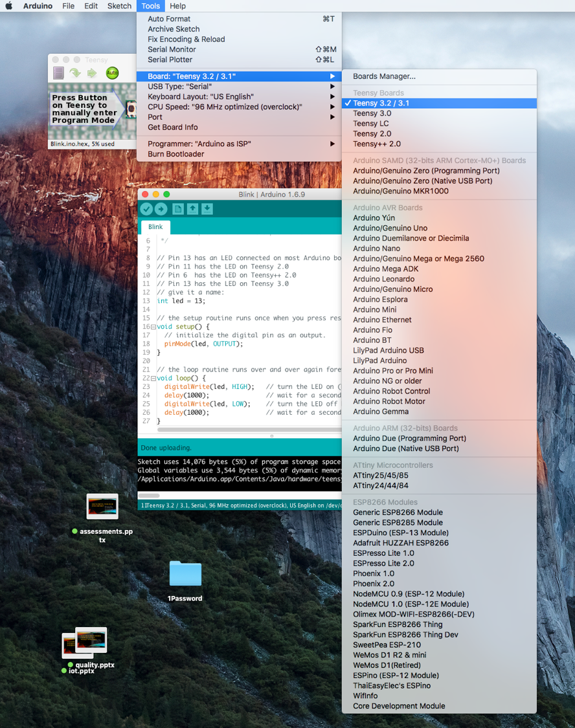This screenshot has width=575, height=728.
Task: Open Boards Manager...
Action: (440, 76)
